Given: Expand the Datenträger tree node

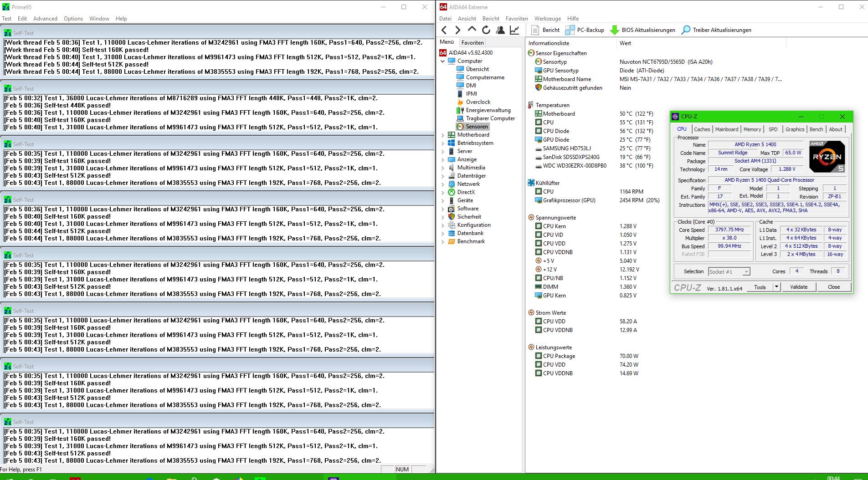Looking at the screenshot, I should 443,176.
